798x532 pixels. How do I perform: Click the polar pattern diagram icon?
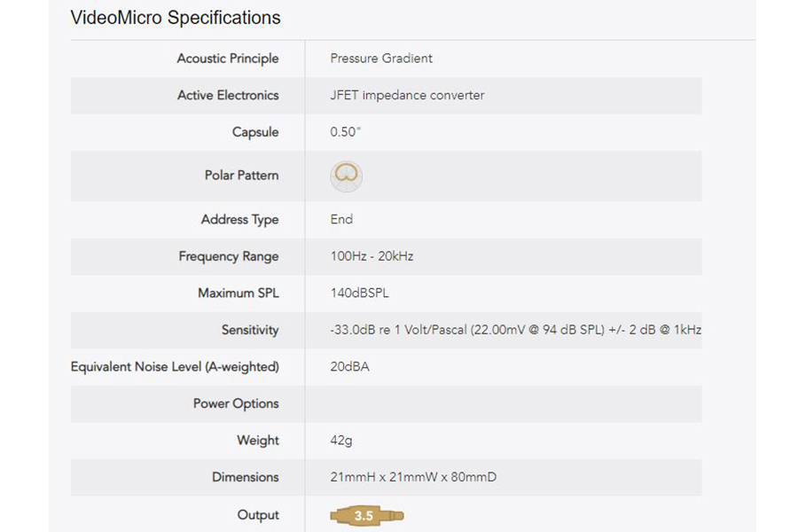click(x=346, y=176)
